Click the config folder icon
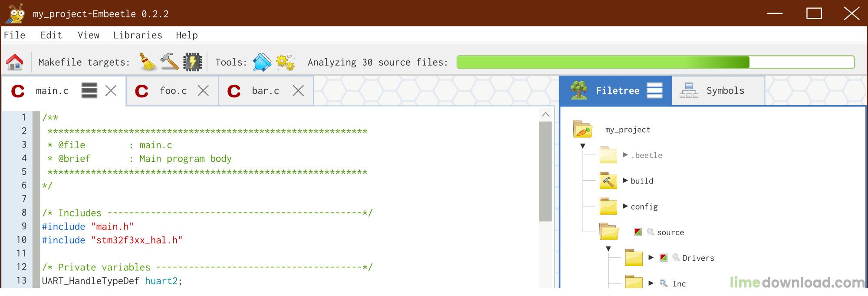The height and width of the screenshot is (296, 868). click(x=608, y=206)
